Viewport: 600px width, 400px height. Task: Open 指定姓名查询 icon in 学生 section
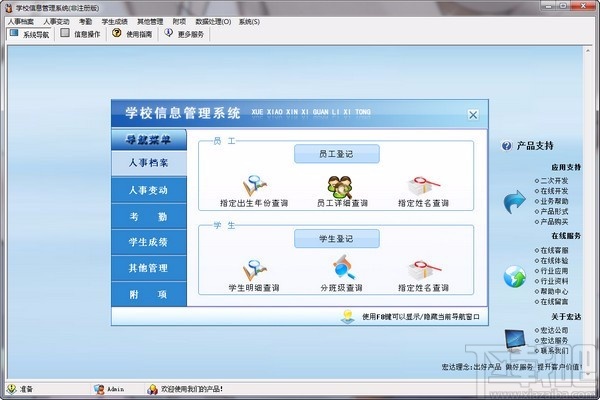pyautogui.click(x=423, y=271)
